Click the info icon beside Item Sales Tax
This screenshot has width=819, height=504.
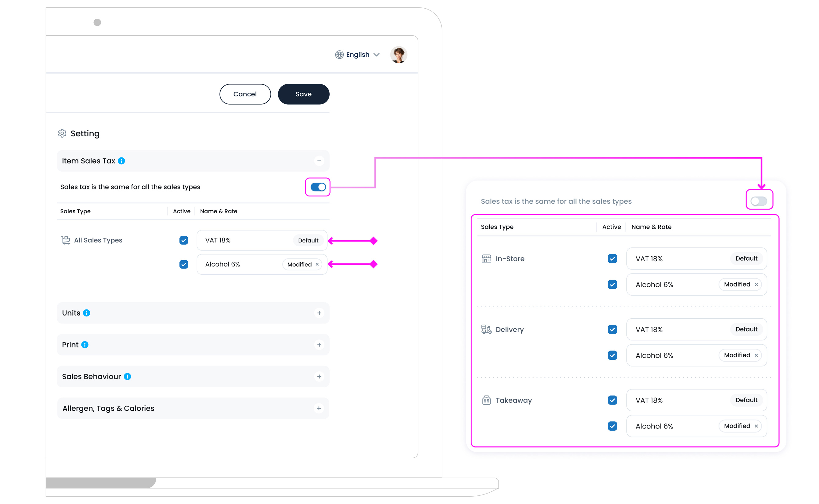121,161
